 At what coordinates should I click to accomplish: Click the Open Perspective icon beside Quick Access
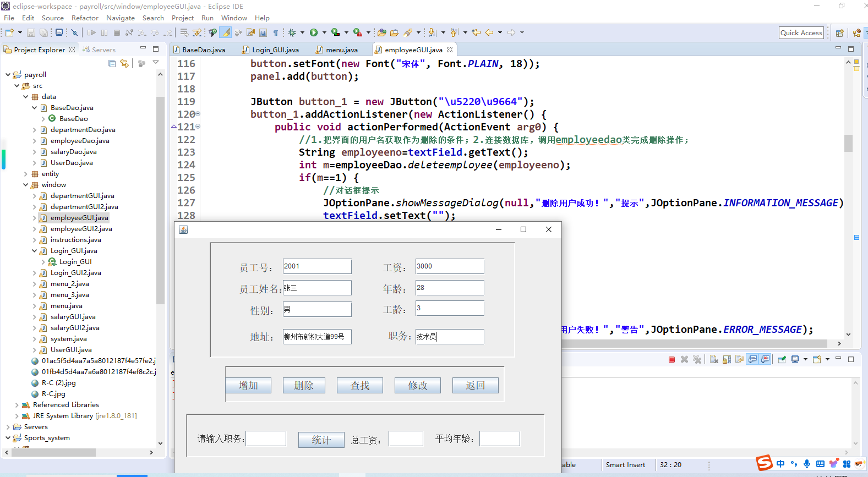point(839,33)
